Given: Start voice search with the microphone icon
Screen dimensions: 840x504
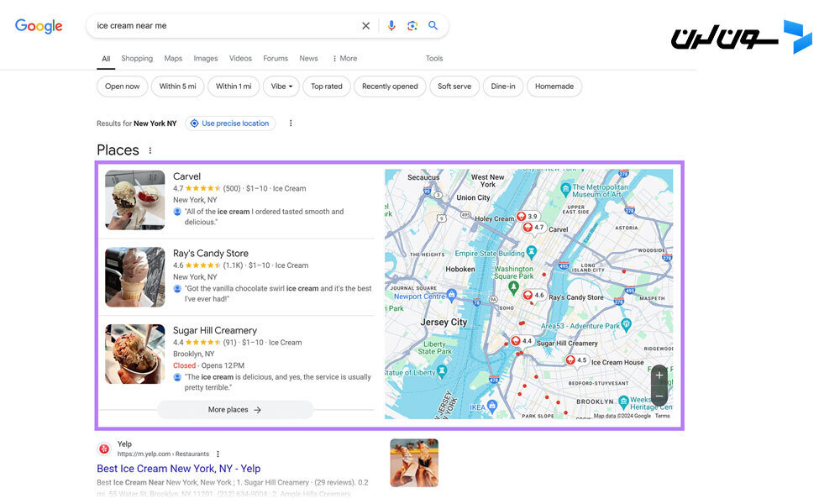Looking at the screenshot, I should click(x=391, y=26).
